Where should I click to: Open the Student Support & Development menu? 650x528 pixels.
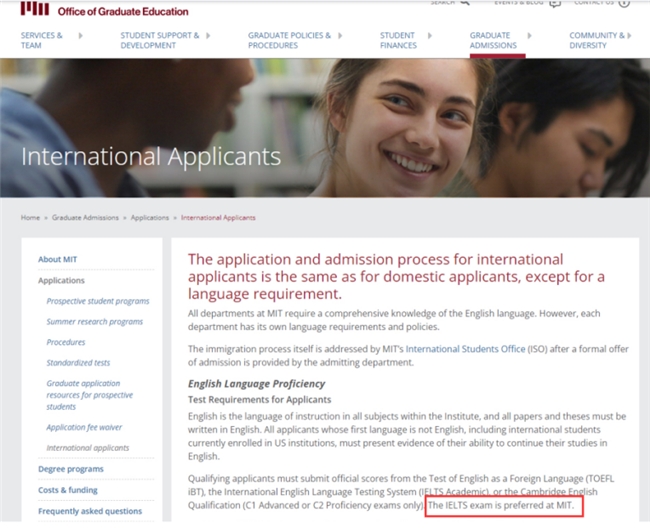click(160, 40)
